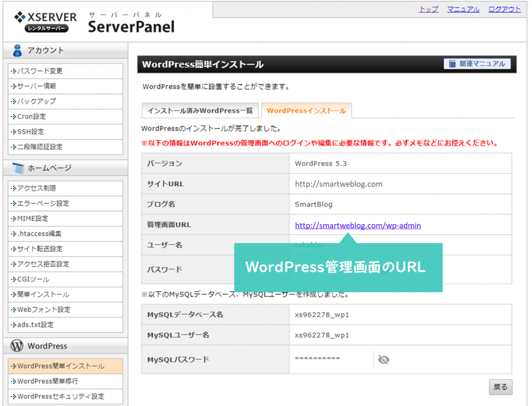Switch to インストール済みWordPress一覧 tab
Image resolution: width=532 pixels, height=406 pixels.
pyautogui.click(x=200, y=111)
